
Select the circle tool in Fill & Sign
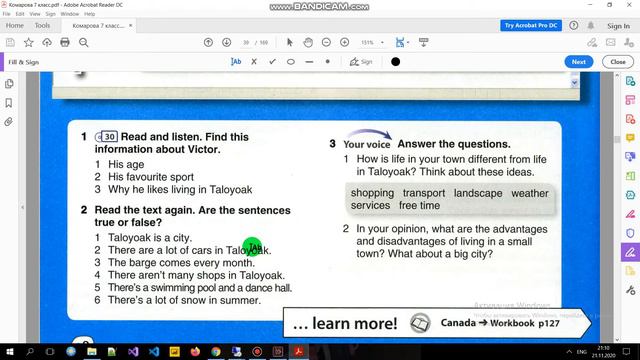[x=291, y=62]
